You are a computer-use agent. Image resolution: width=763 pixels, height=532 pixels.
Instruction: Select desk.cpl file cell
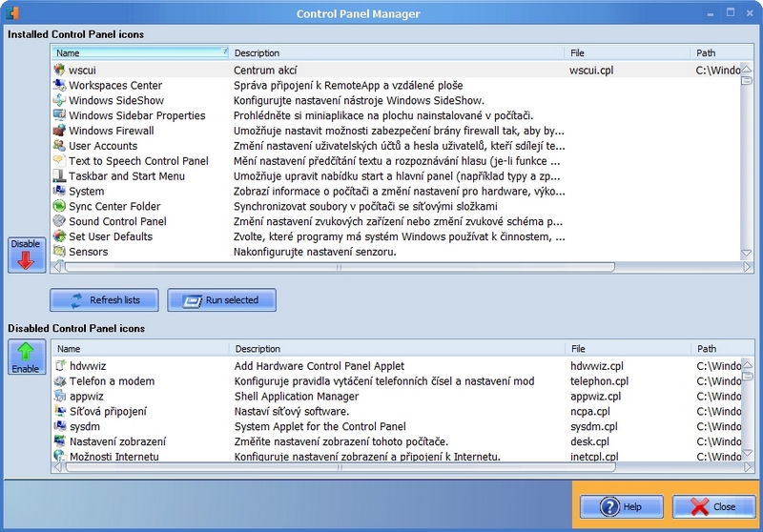(589, 441)
